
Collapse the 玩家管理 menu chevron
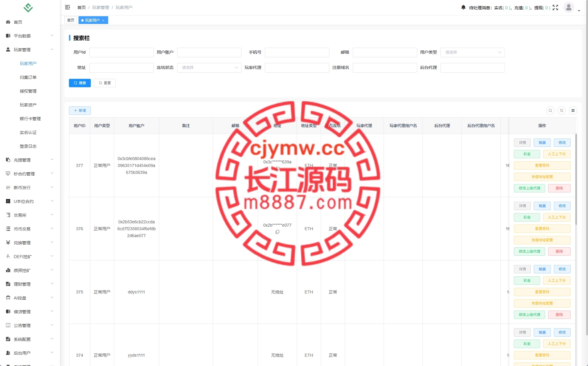click(52, 49)
